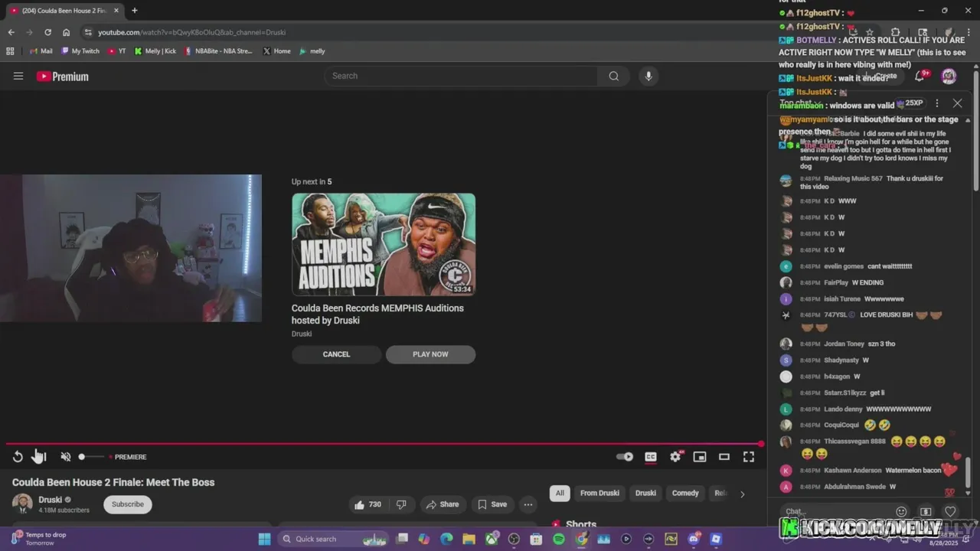Screen dimensions: 980x551
Task: Click the live chat scrollbar
Action: [x=969, y=471]
